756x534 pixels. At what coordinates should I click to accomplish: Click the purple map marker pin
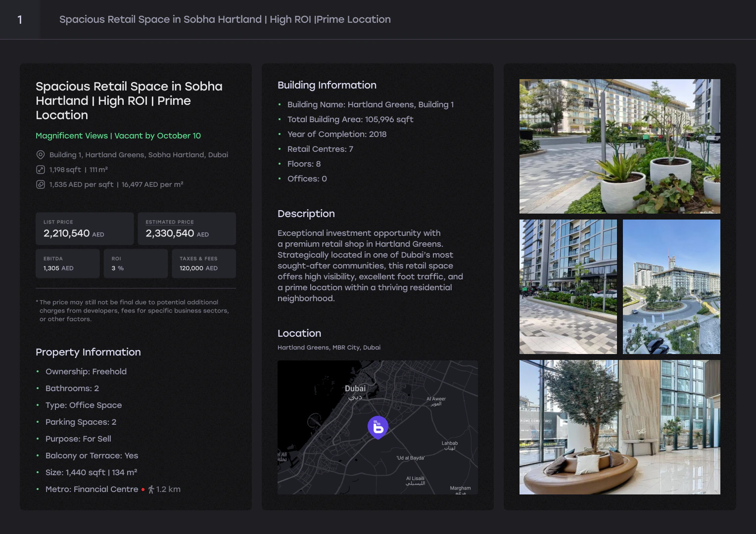[x=378, y=427]
